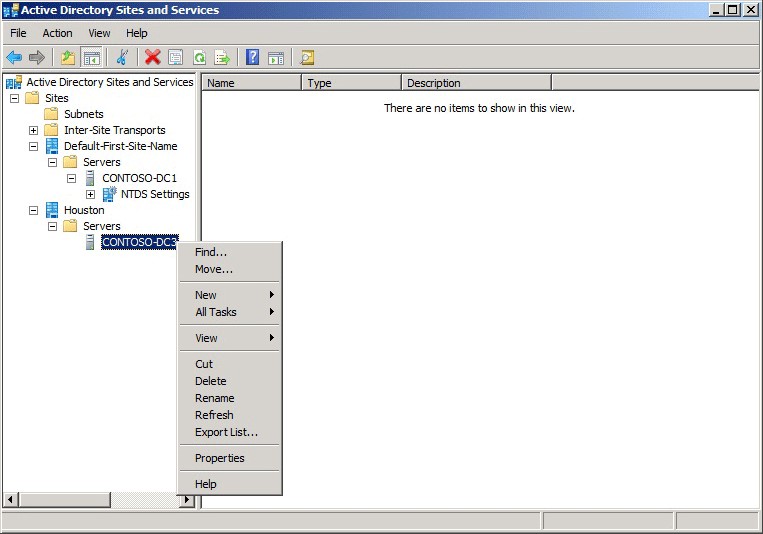Image resolution: width=763 pixels, height=534 pixels.
Task: Choose Move... from the context menu
Action: pyautogui.click(x=213, y=269)
